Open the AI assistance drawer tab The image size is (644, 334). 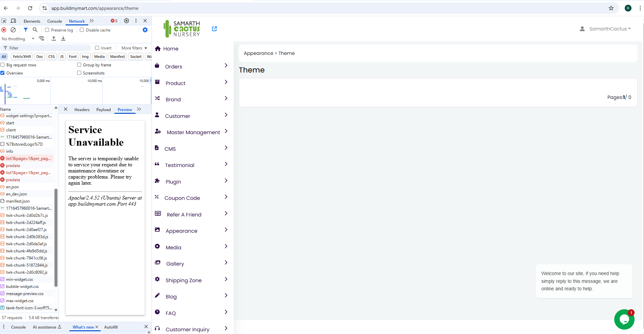(47, 327)
